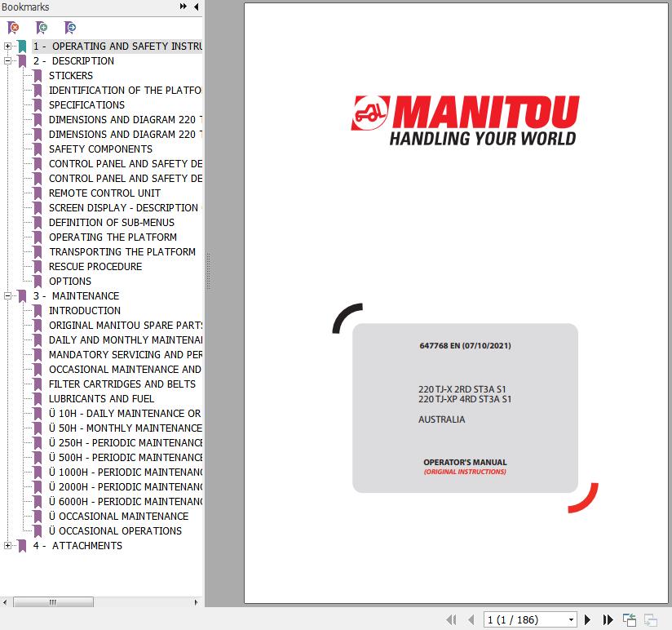
Task: Open the INTRODUCTION bookmark
Action: [x=85, y=310]
